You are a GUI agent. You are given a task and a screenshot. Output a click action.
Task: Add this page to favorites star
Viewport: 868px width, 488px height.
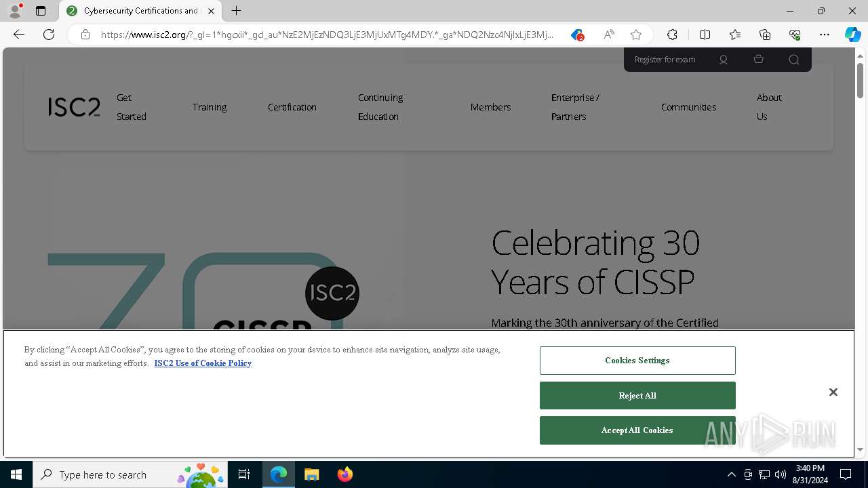(x=636, y=35)
